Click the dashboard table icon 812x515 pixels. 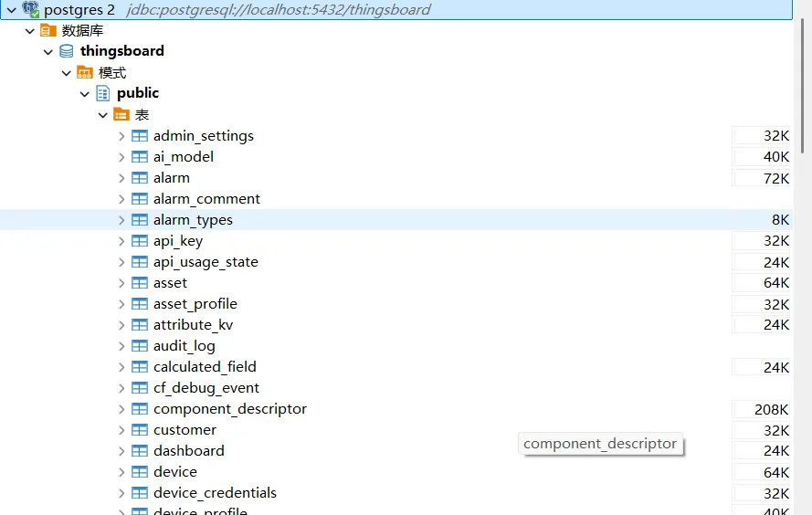point(140,451)
